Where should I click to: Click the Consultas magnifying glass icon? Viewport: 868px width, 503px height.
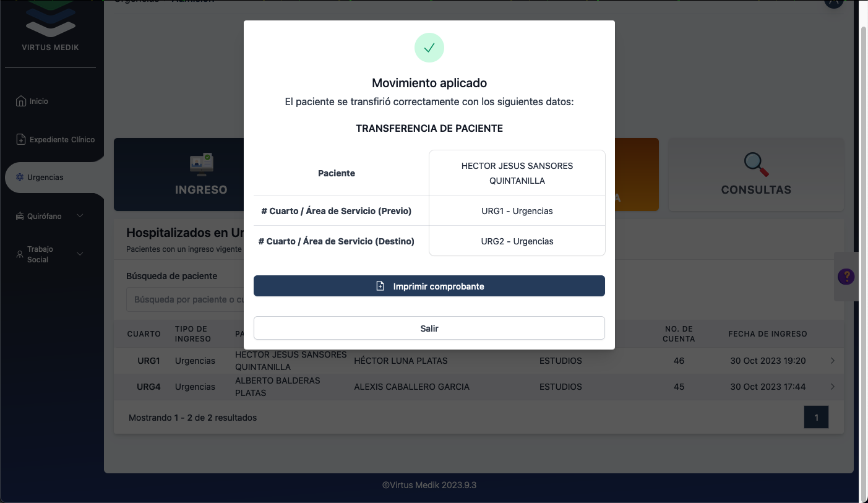pyautogui.click(x=755, y=165)
